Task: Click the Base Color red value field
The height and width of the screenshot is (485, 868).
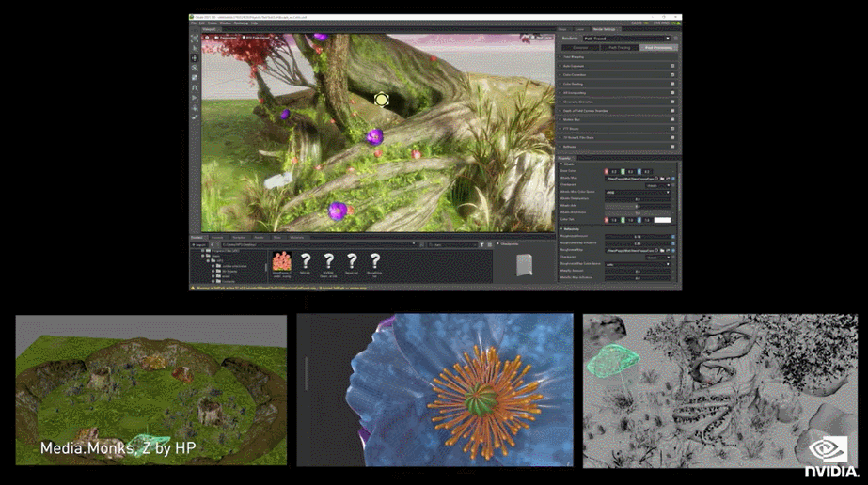Action: 614,171
